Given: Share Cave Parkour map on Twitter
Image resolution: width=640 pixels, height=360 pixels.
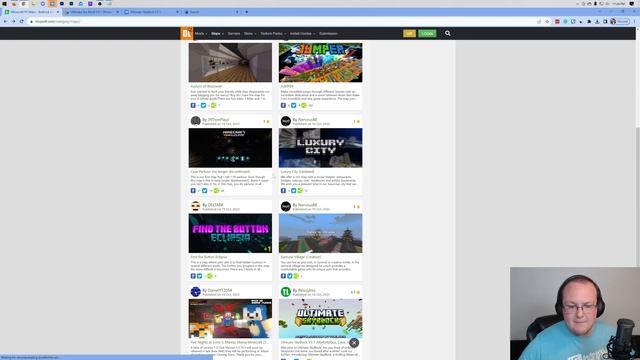Looking at the screenshot, I should 205,191.
